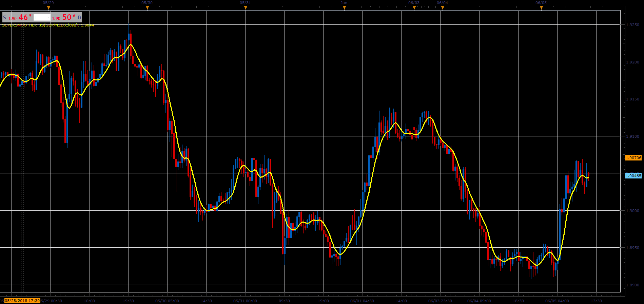
Task: Click the 19:00 time axis label
Action: (x=324, y=301)
